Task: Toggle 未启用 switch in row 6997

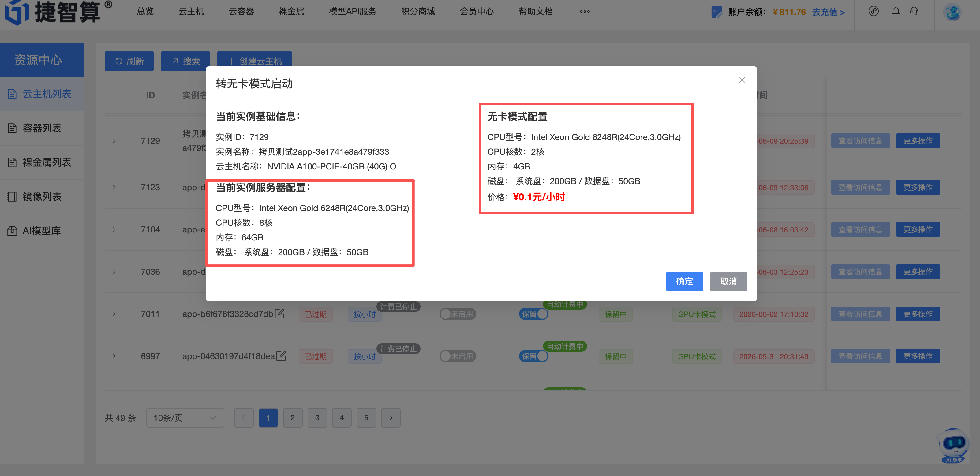Action: [x=458, y=356]
